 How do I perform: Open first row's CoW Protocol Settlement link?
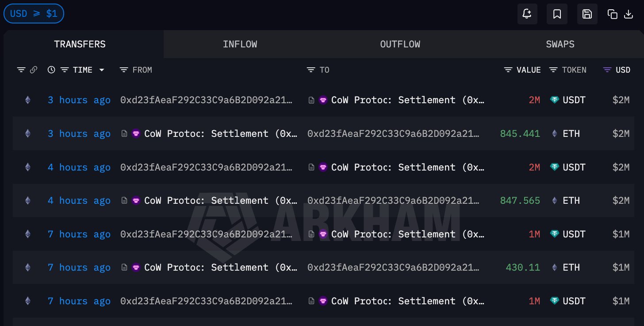point(407,100)
